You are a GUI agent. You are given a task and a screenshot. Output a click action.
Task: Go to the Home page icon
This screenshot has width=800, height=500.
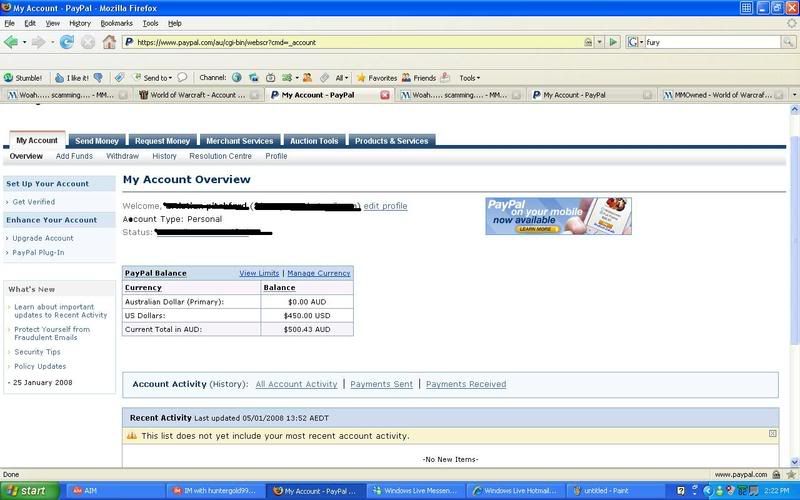pyautogui.click(x=109, y=42)
